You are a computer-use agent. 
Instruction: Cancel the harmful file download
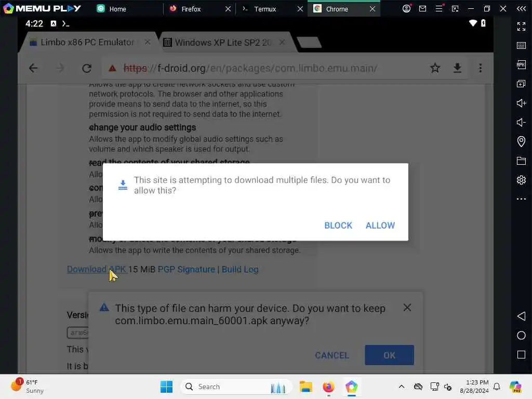coord(332,355)
